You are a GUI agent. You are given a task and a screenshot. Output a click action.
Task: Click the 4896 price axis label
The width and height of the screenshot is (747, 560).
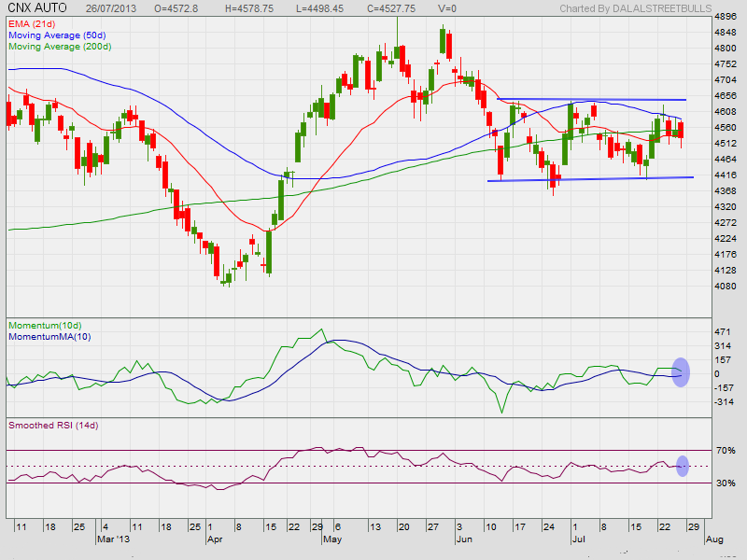click(x=726, y=17)
